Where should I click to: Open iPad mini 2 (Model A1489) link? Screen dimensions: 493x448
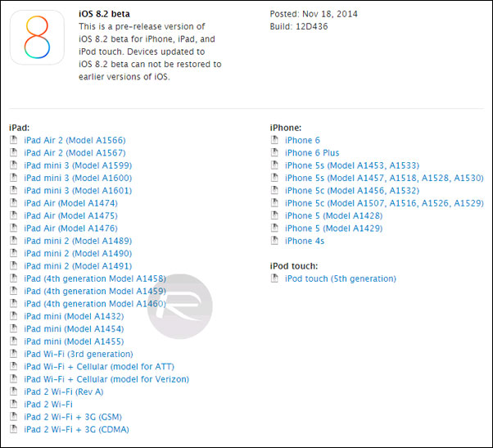click(78, 241)
